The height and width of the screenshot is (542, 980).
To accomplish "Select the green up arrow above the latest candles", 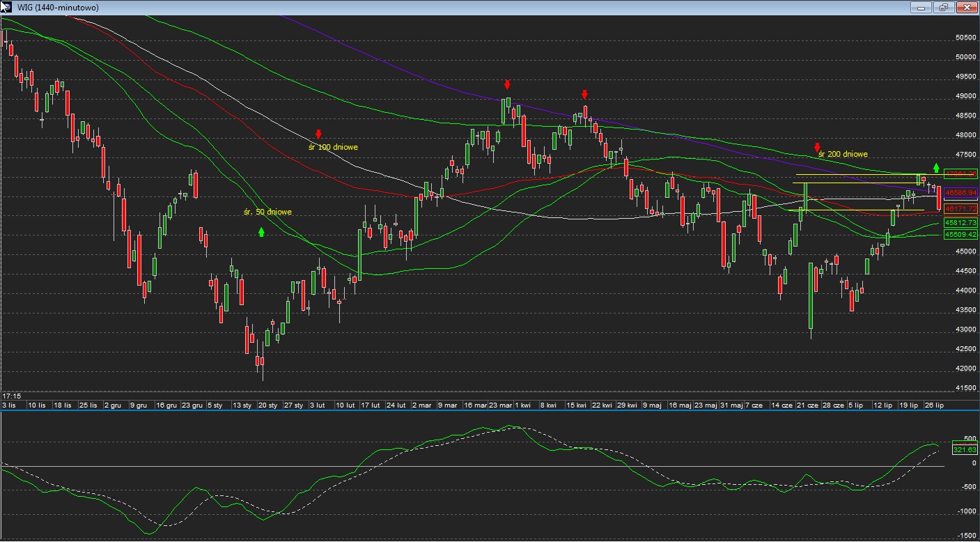I will tap(936, 168).
